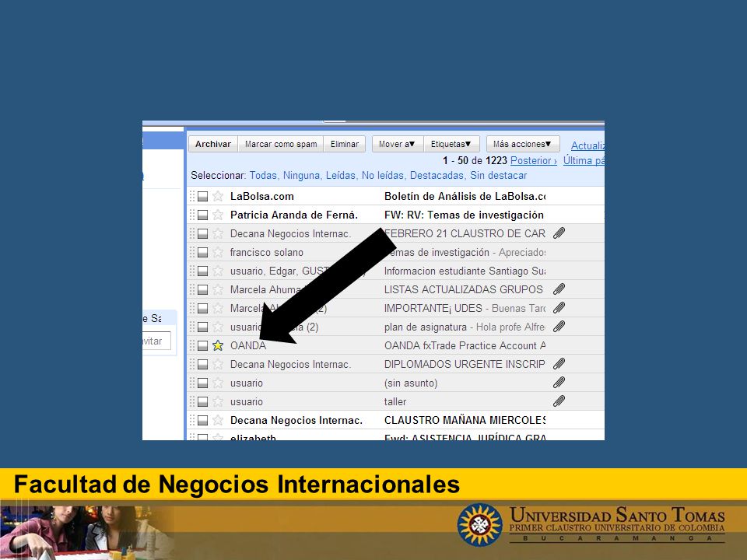Screen dimensions: 747x560
Task: Check the DIPLOMADOS URGENTE INSCRIP email checkbox
Action: (202, 364)
